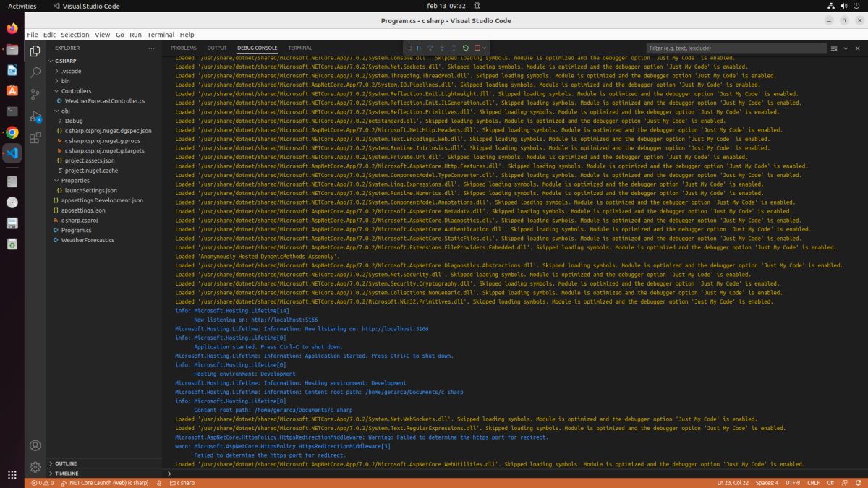Click CRLF line ending indicator

[x=814, y=483]
